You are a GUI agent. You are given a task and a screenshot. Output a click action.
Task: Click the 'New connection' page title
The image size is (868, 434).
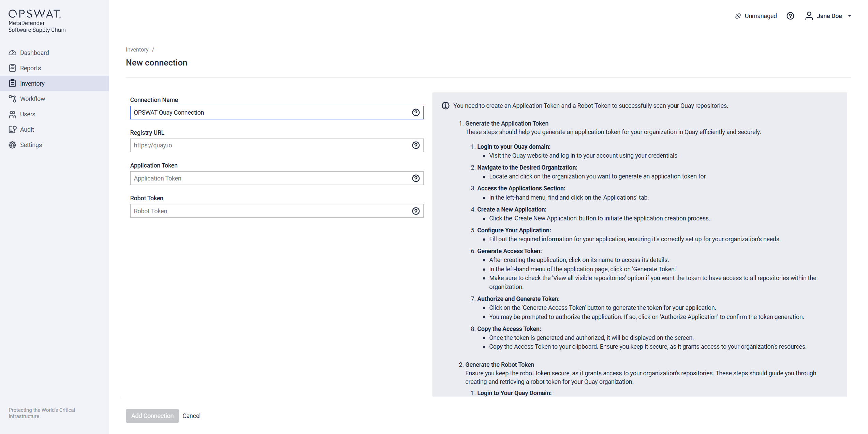(157, 63)
